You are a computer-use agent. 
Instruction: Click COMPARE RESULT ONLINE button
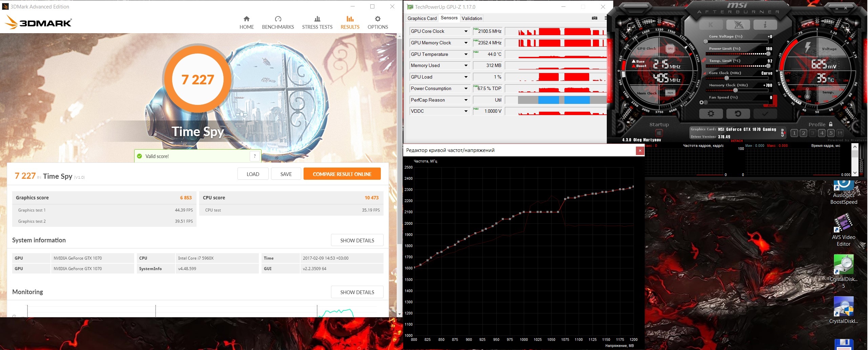342,174
